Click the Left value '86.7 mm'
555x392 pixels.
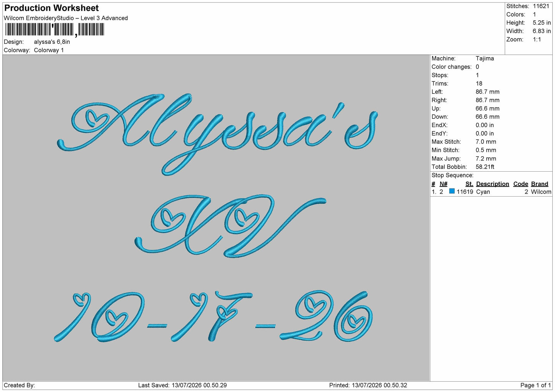(x=487, y=92)
